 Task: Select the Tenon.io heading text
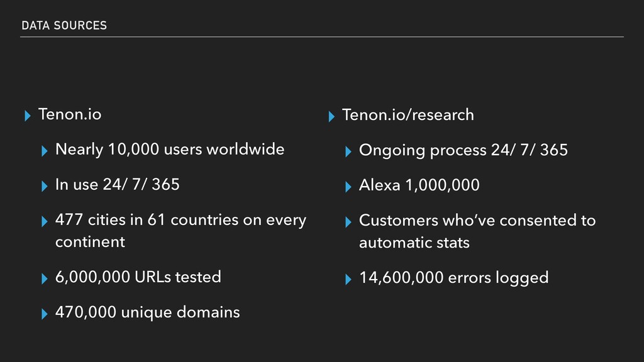[70, 114]
